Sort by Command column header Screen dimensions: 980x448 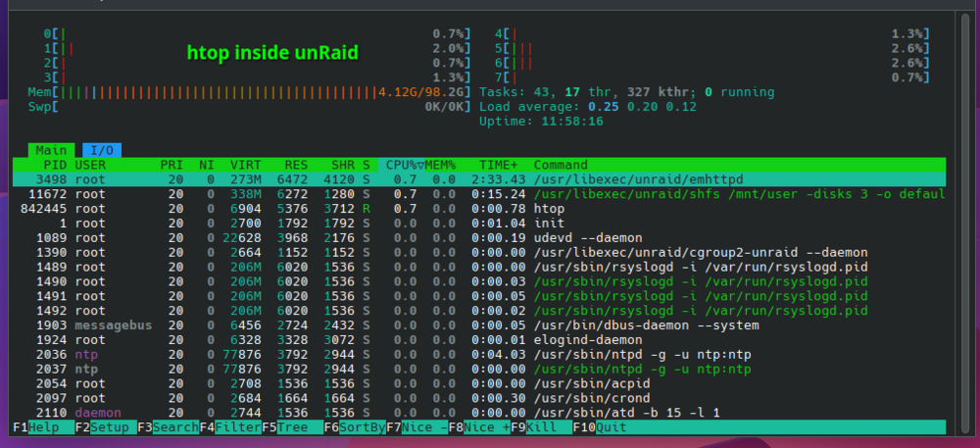pos(561,165)
